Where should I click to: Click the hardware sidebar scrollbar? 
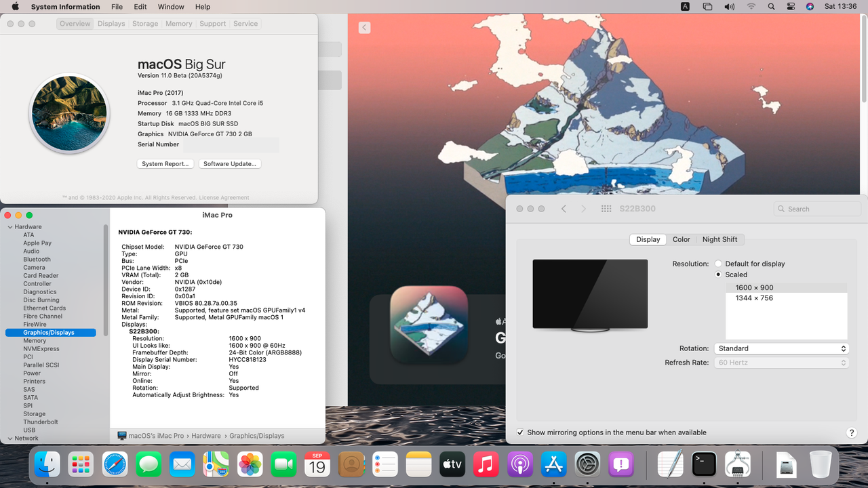pos(106,279)
